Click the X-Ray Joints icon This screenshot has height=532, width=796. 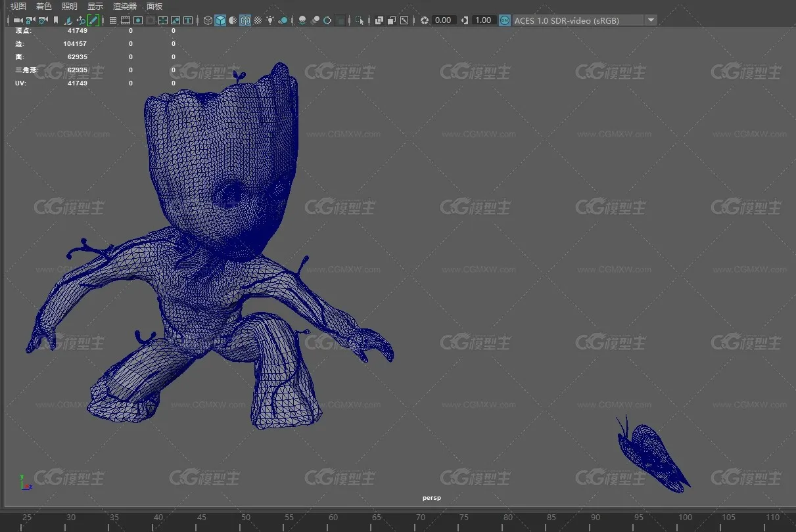[x=404, y=20]
